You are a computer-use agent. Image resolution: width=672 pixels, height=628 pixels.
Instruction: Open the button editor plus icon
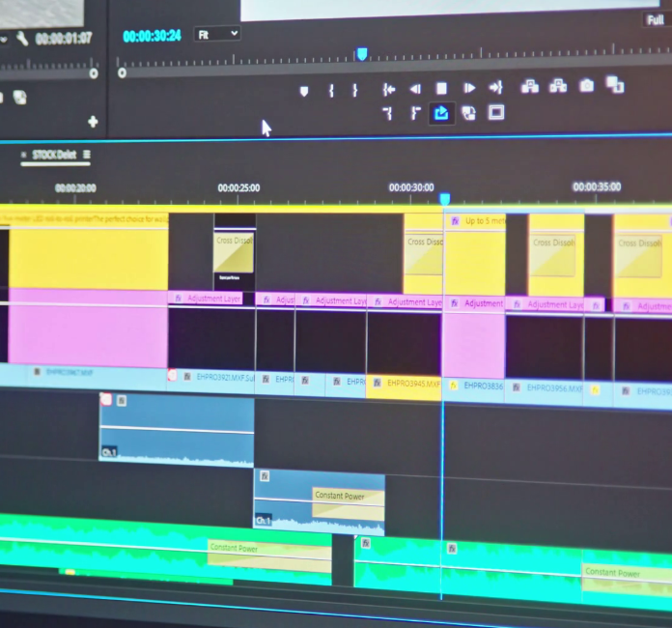pos(93,122)
